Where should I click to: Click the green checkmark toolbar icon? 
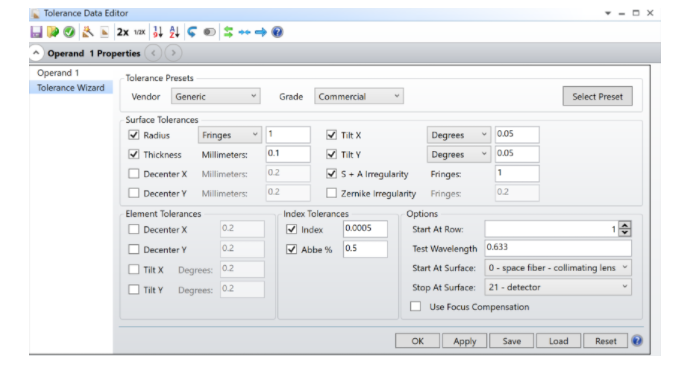69,32
